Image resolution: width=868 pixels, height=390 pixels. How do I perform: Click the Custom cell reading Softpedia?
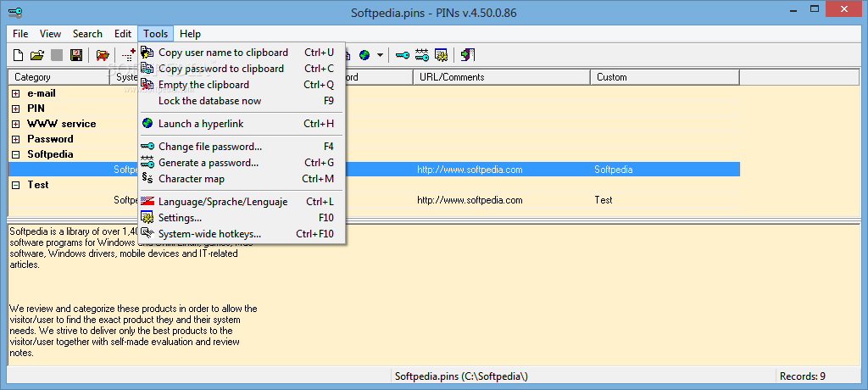pyautogui.click(x=614, y=170)
